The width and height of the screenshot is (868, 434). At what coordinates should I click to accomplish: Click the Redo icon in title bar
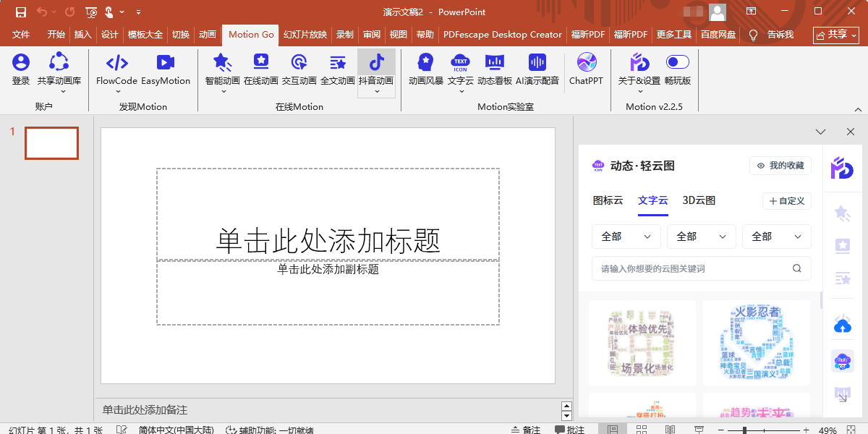[x=69, y=12]
